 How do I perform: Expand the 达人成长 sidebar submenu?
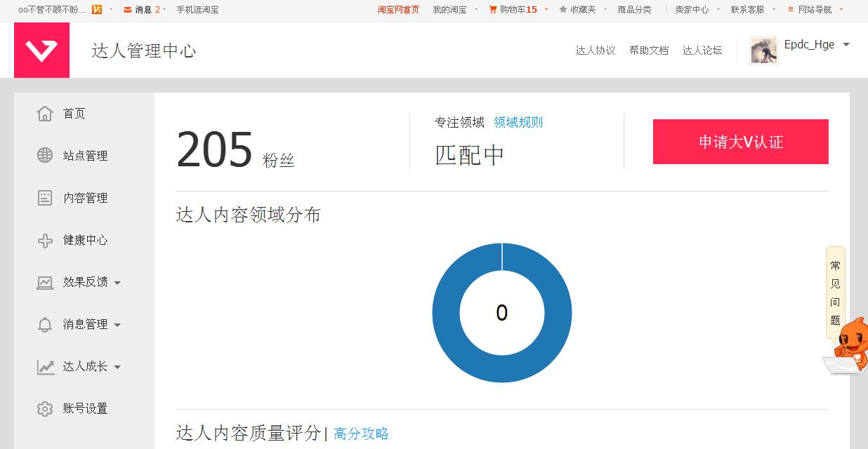117,367
